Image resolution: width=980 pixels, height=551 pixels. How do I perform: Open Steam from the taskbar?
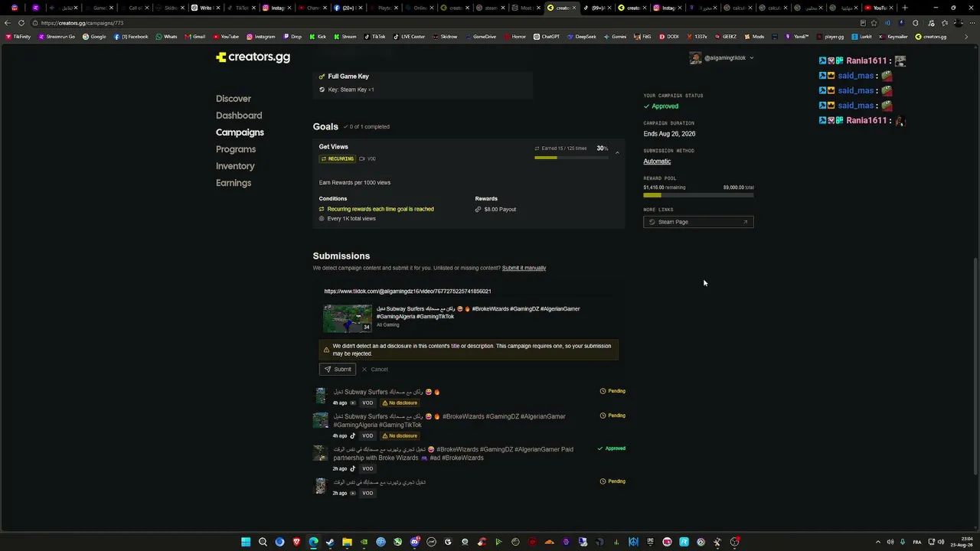click(x=330, y=542)
